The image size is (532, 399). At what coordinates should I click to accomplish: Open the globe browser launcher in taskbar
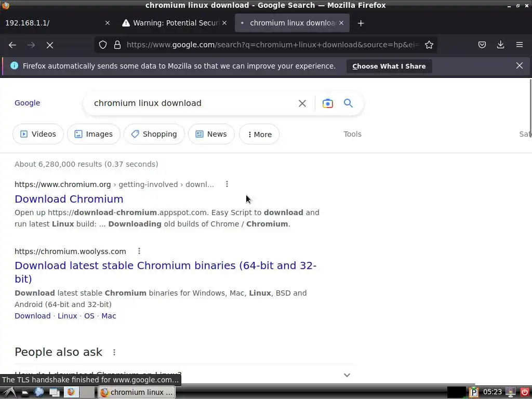(38, 392)
